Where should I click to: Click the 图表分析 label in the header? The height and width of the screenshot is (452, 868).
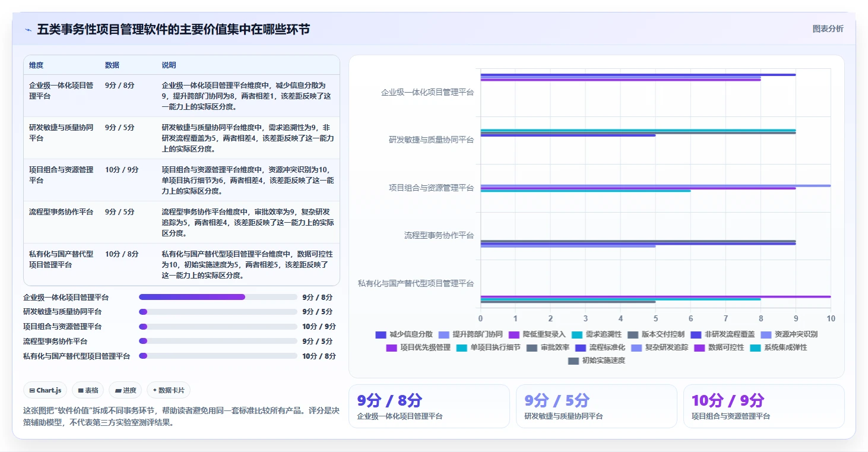828,29
